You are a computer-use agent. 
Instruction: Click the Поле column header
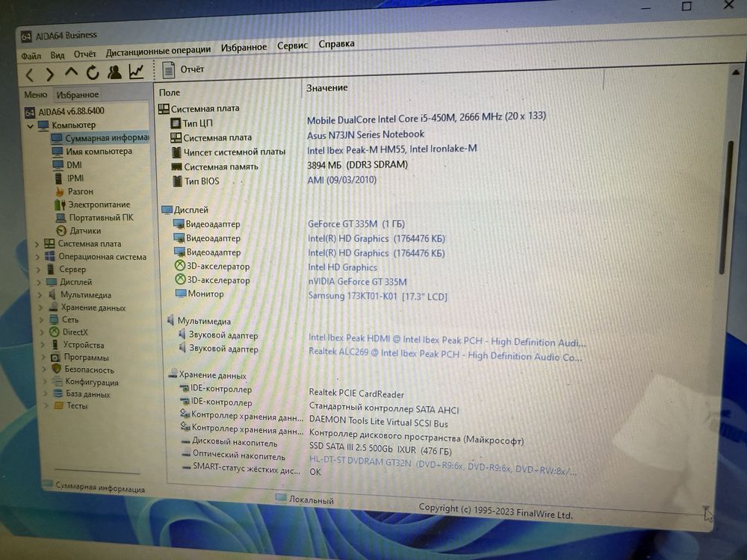coord(170,93)
